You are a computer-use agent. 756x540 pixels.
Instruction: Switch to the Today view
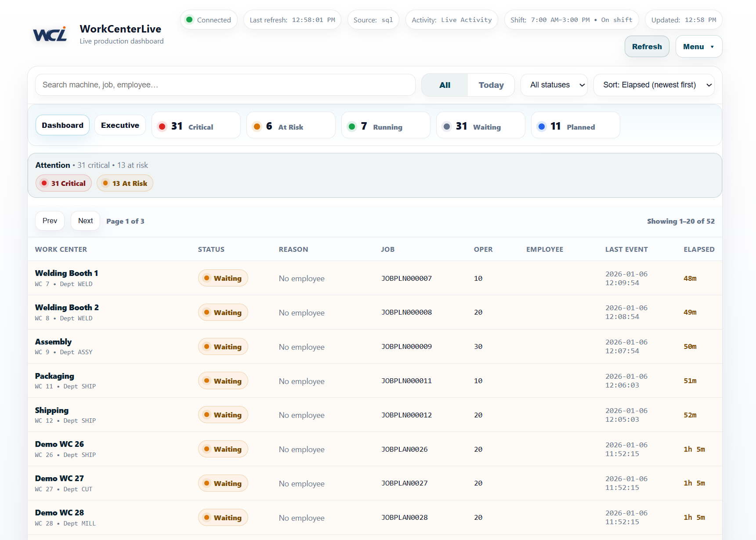[x=491, y=85]
